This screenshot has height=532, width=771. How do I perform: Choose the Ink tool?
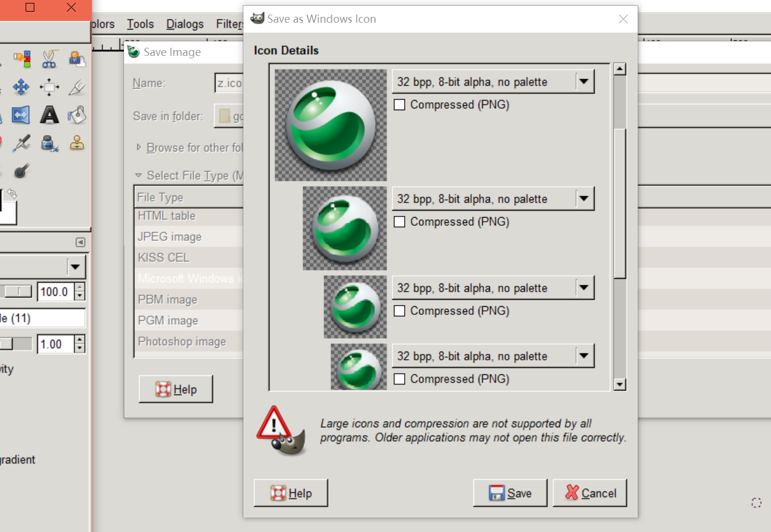(x=49, y=143)
